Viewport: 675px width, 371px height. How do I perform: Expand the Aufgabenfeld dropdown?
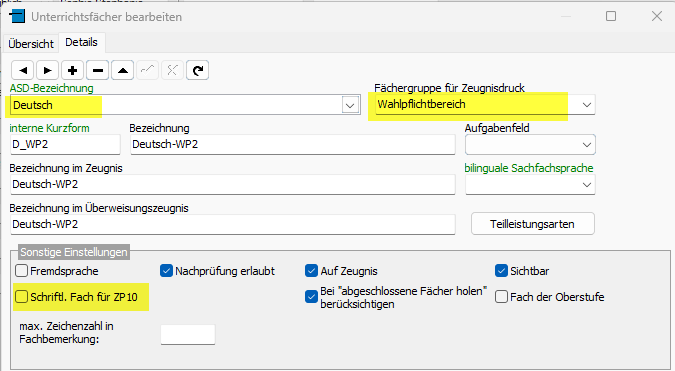pyautogui.click(x=586, y=145)
